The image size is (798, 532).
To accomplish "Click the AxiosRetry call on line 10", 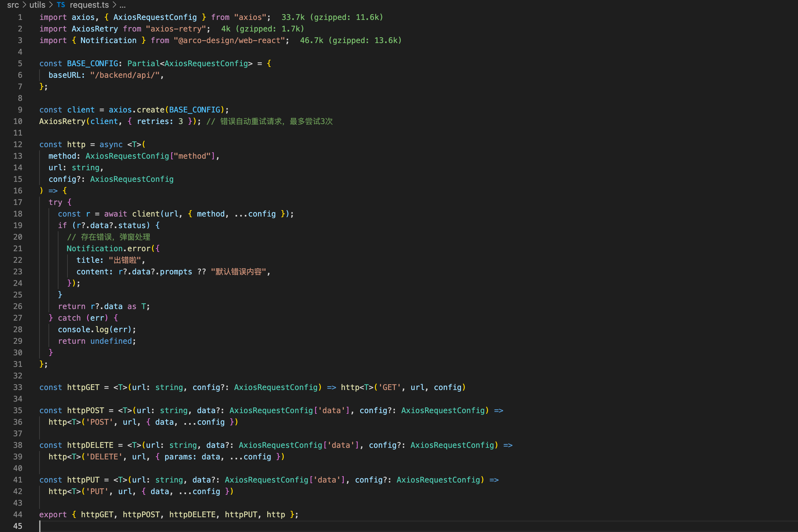I will coord(62,121).
